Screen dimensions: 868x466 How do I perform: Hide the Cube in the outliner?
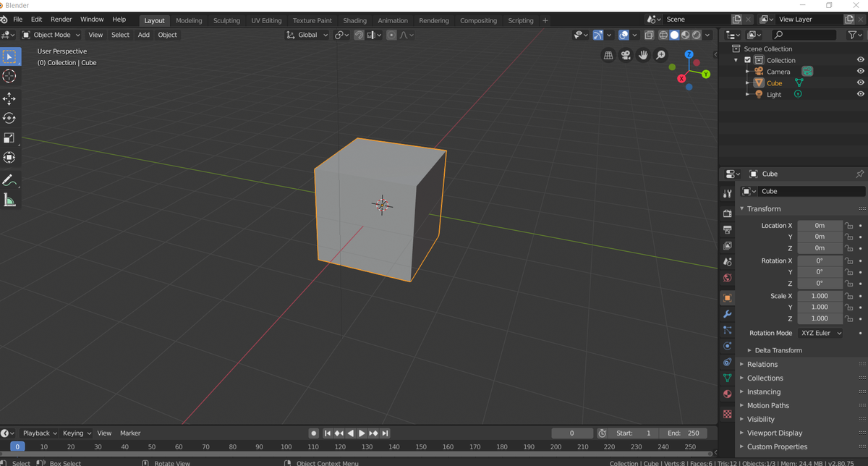[861, 83]
